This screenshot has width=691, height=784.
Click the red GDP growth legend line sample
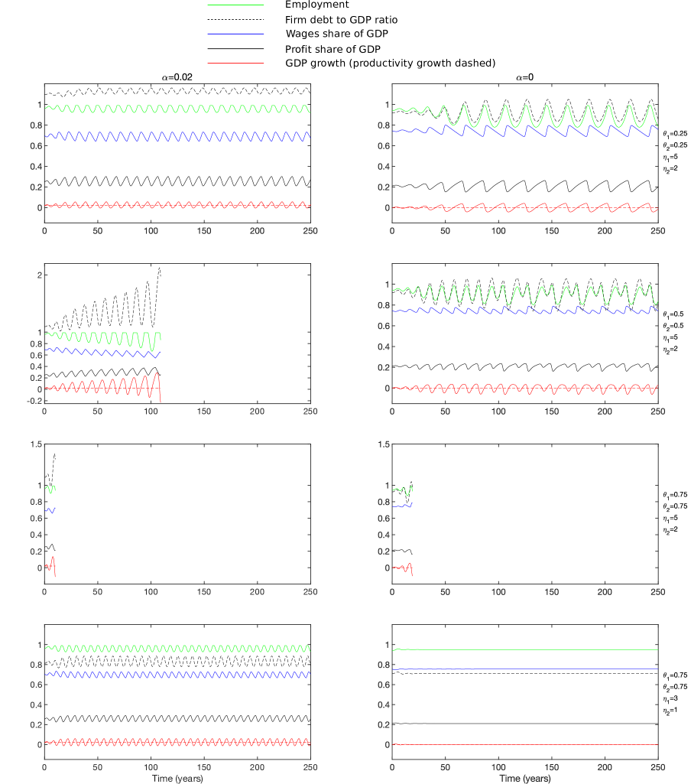[235, 63]
